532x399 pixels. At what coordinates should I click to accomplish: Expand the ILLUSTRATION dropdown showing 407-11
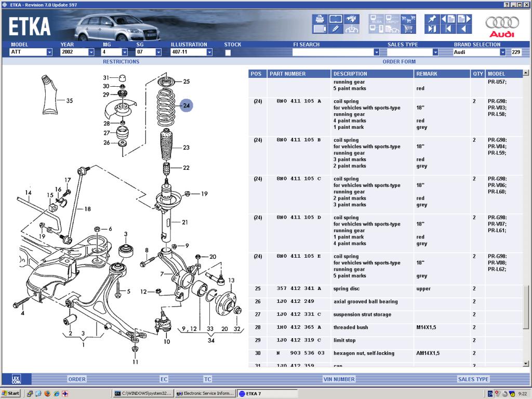(x=209, y=52)
